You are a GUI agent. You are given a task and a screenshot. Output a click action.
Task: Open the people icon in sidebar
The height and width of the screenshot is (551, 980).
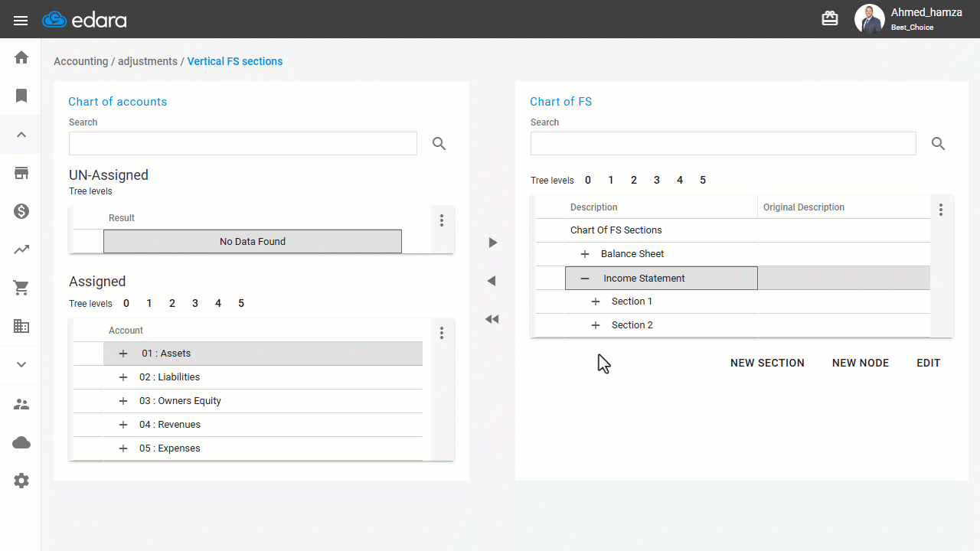click(x=21, y=404)
